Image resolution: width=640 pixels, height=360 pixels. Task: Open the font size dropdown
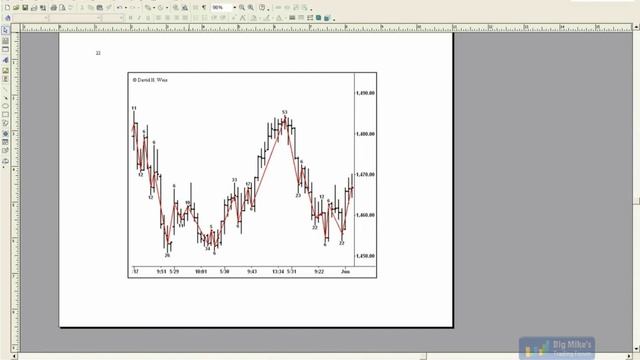click(x=121, y=18)
